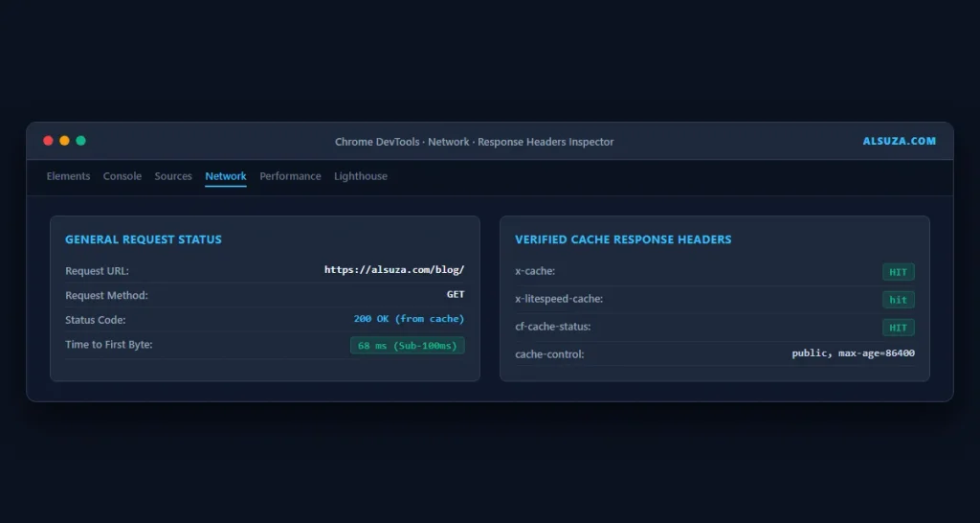The width and height of the screenshot is (980, 523).
Task: Click the cf-cache-status: header name
Action: click(552, 327)
